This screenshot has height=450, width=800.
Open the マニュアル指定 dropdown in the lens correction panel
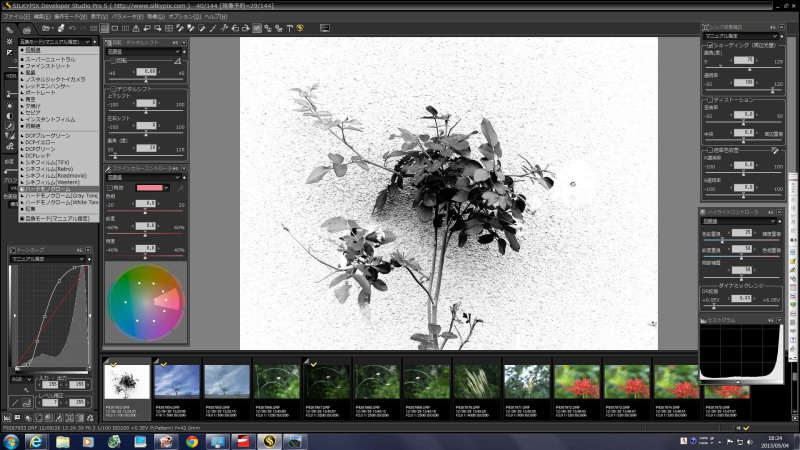[x=741, y=36]
